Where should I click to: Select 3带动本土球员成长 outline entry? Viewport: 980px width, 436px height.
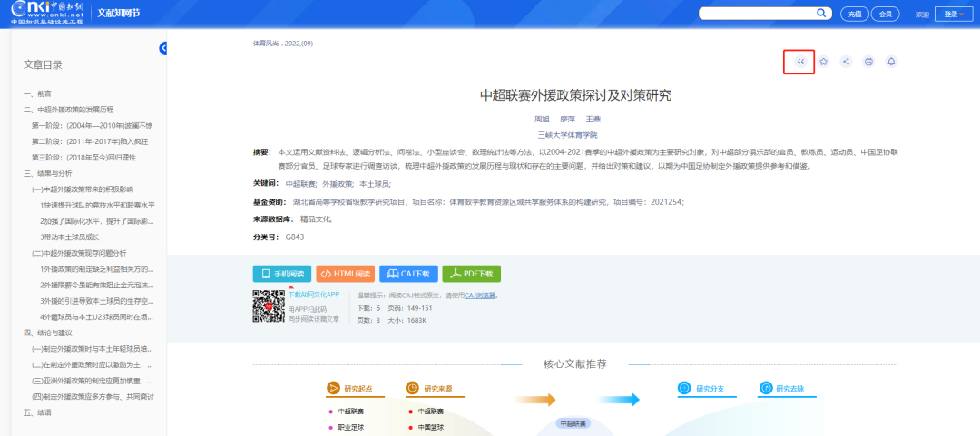(69, 237)
